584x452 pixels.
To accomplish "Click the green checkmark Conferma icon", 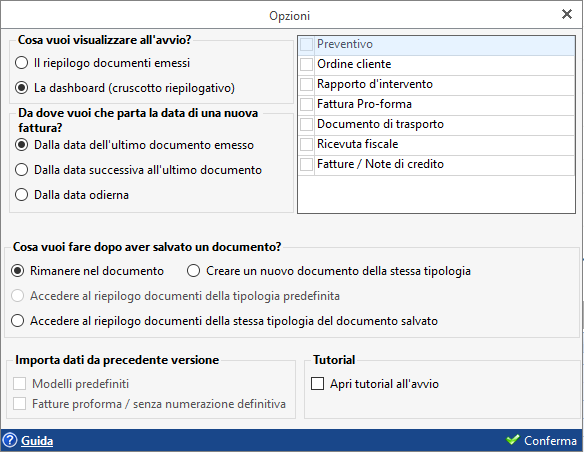I will click(x=512, y=440).
